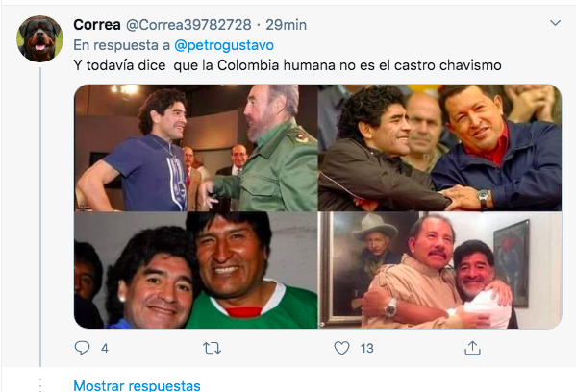
Task: Click the like count number 13
Action: (x=366, y=348)
